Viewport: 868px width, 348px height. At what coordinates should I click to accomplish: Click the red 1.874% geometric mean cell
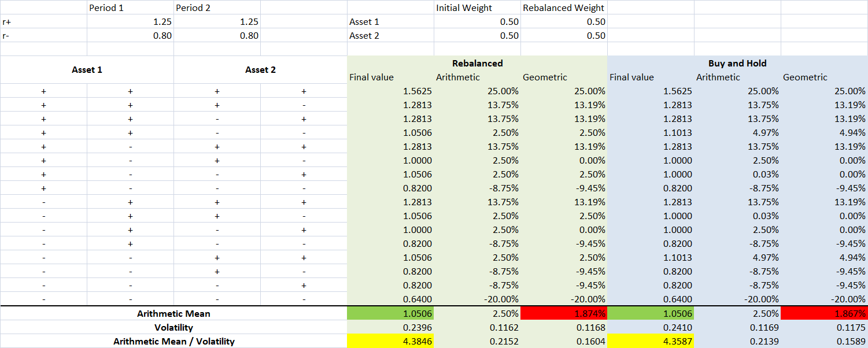564,313
